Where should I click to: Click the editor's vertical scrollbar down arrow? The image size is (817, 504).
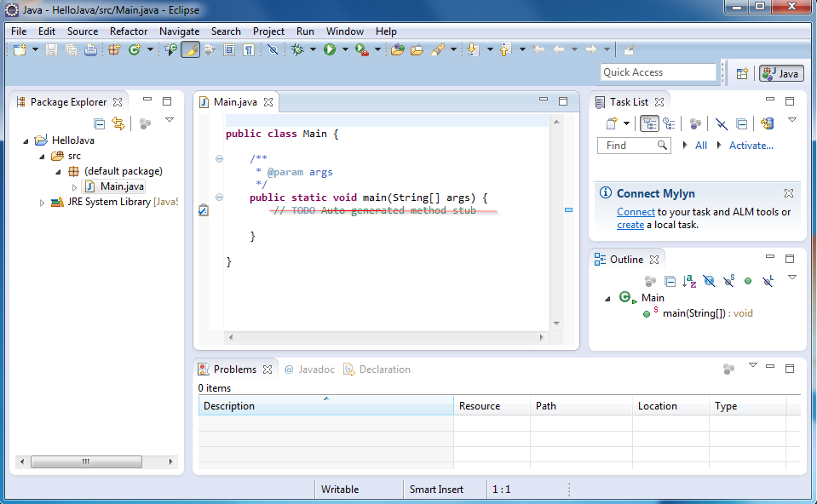tap(556, 324)
